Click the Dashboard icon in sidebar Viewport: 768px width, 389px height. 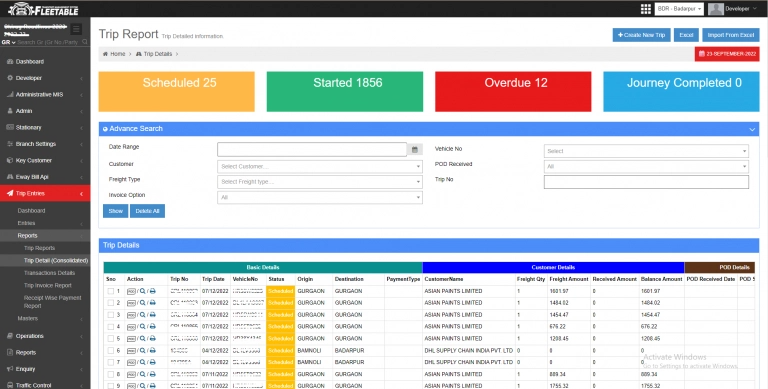click(x=10, y=62)
